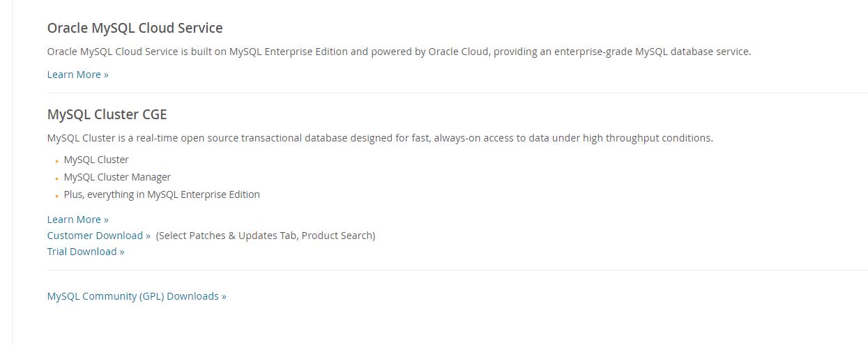Screen dimensions: 868x345
Task: Open Learn More under Oracle MySQL Cloud Service
Action: (77, 75)
